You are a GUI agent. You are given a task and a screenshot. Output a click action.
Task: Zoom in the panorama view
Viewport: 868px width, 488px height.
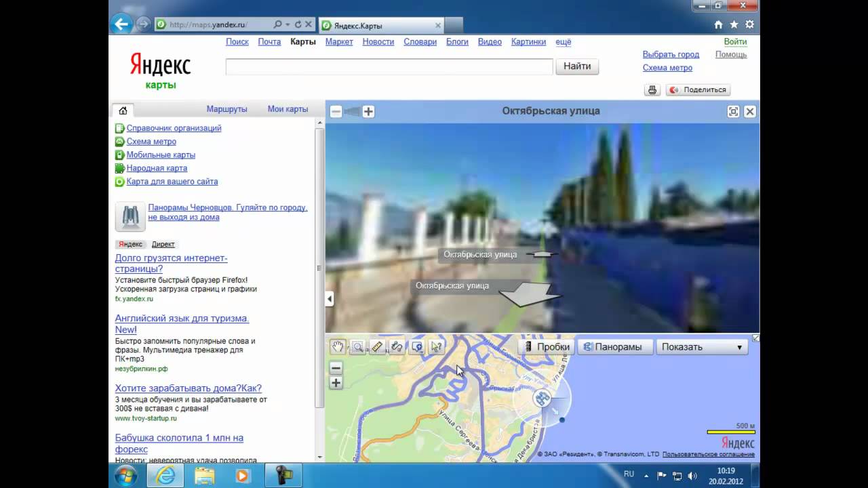coord(368,112)
